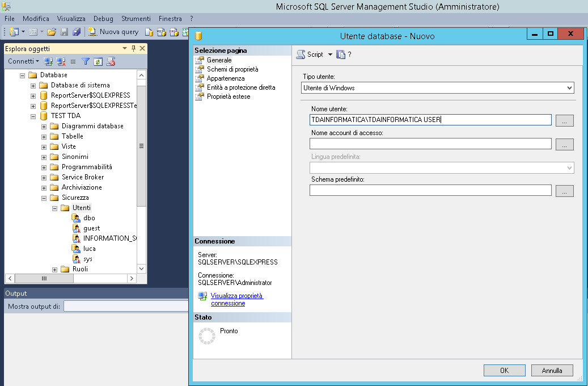The width and height of the screenshot is (588, 386).
Task: Click the Mostra output di field
Action: (126, 307)
